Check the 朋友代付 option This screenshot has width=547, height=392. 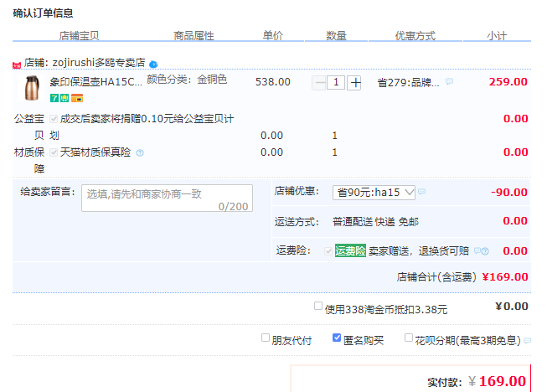(266, 338)
